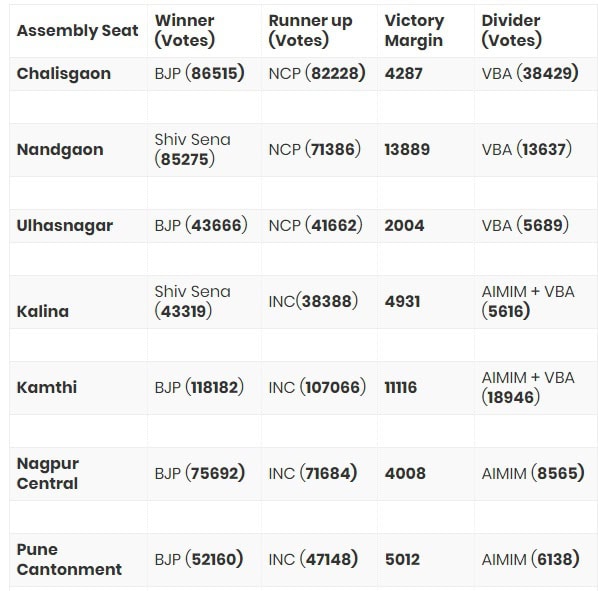Select the Divider (Votes) header cell
This screenshot has height=591, width=598.
(511, 31)
